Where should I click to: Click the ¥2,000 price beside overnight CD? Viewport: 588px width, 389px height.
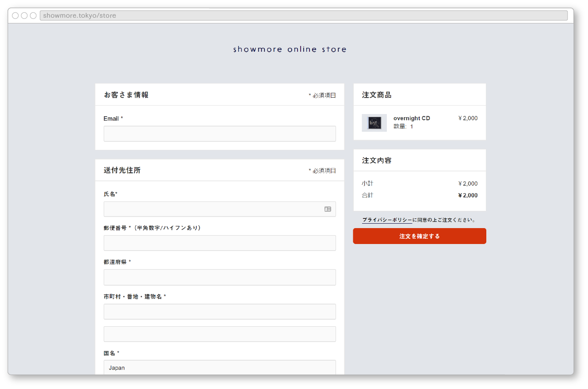point(468,118)
